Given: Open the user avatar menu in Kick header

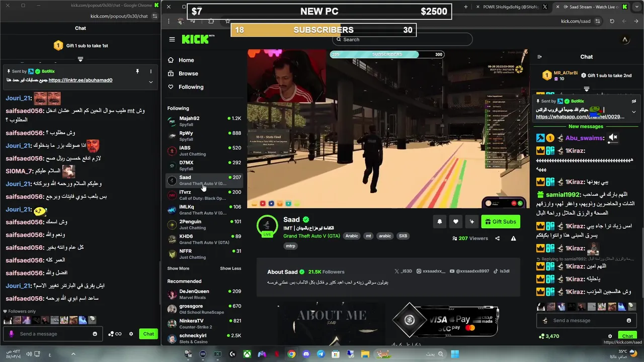Looking at the screenshot, I should point(625,39).
